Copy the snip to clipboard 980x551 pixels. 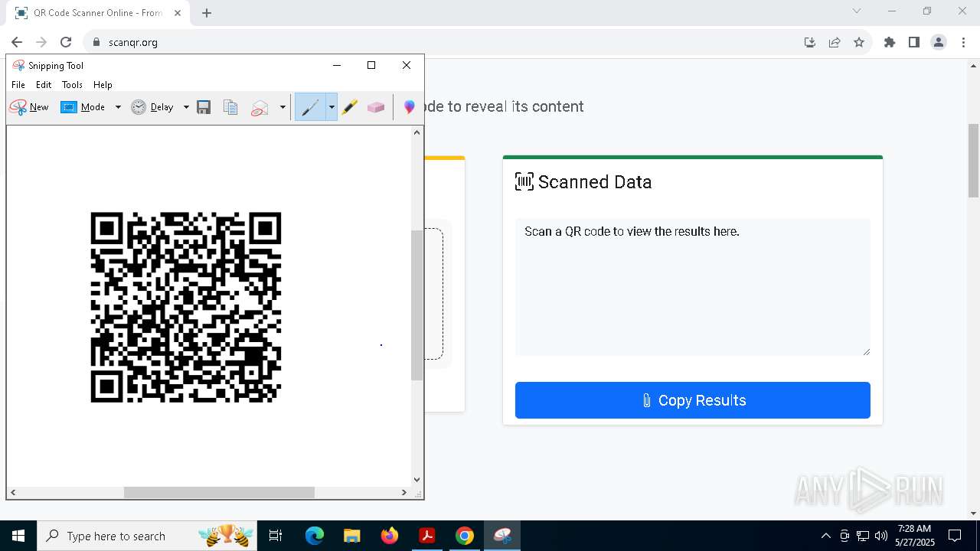click(230, 107)
